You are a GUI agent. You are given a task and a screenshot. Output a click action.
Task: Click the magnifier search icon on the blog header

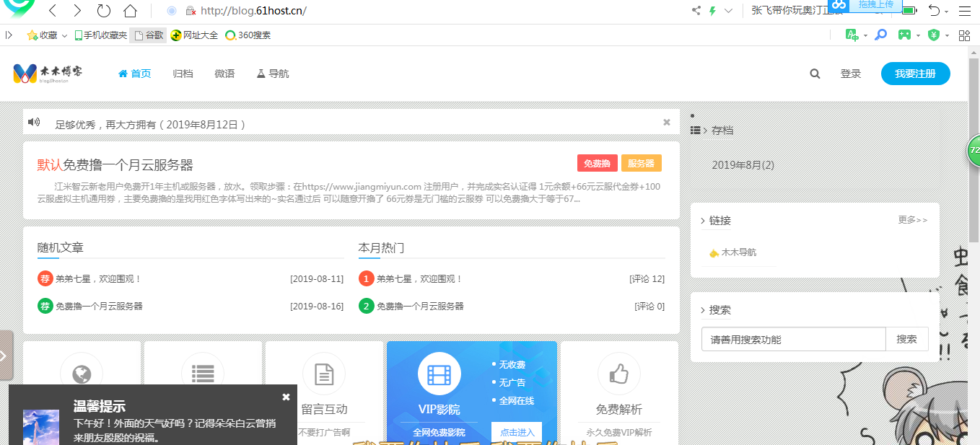[x=814, y=73]
